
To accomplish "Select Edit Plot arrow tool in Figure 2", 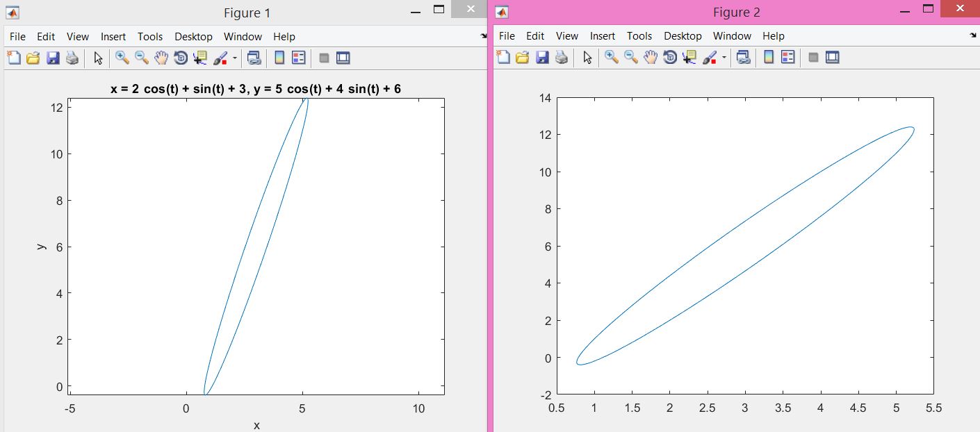I will [x=587, y=58].
